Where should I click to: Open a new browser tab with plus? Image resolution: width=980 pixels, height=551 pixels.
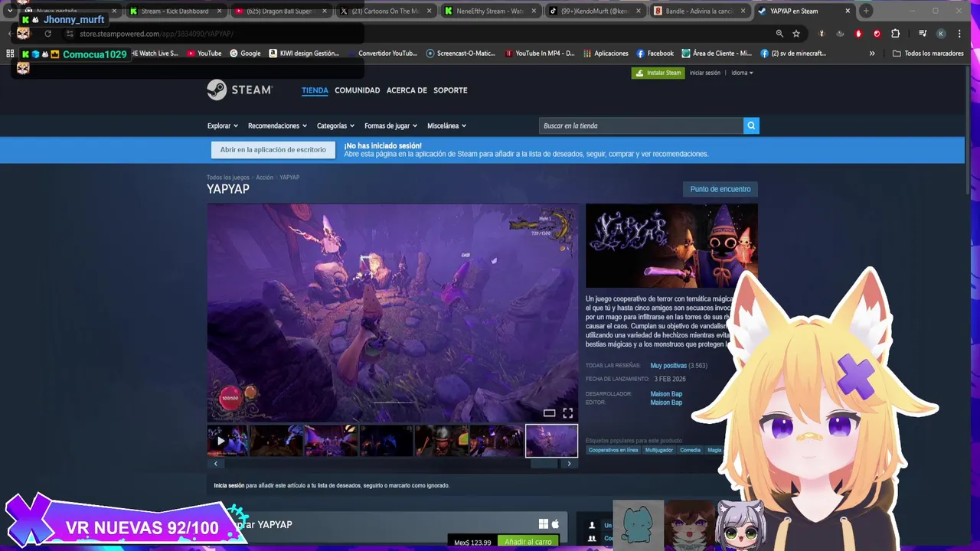(x=866, y=11)
